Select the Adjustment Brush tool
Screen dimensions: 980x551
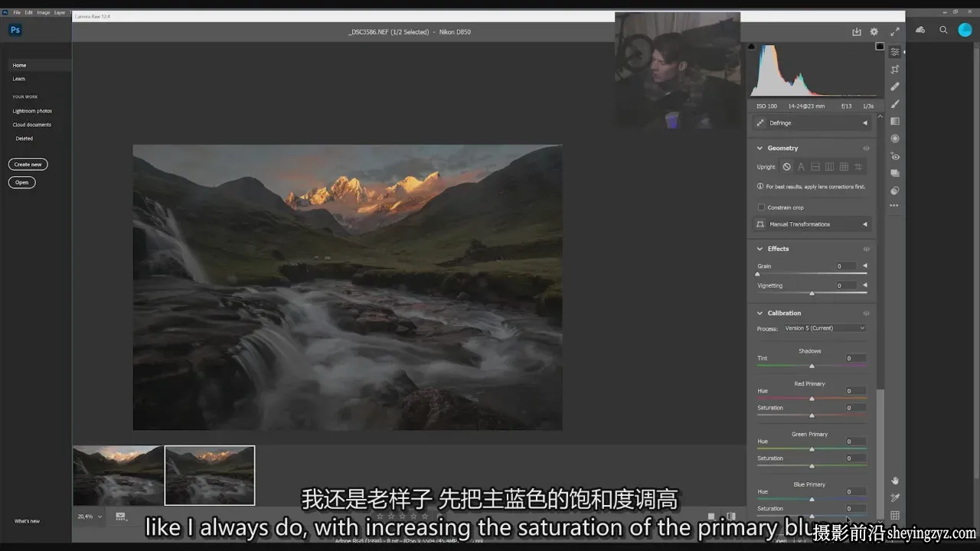pyautogui.click(x=894, y=104)
